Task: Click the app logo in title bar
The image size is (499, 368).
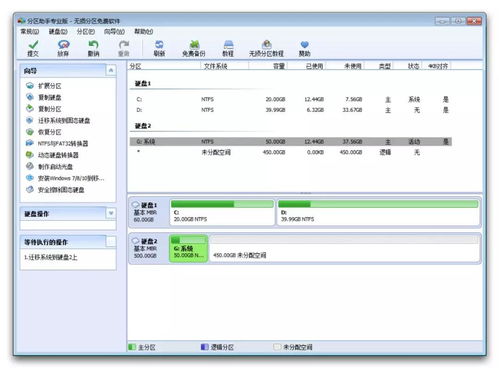Action: click(x=21, y=21)
